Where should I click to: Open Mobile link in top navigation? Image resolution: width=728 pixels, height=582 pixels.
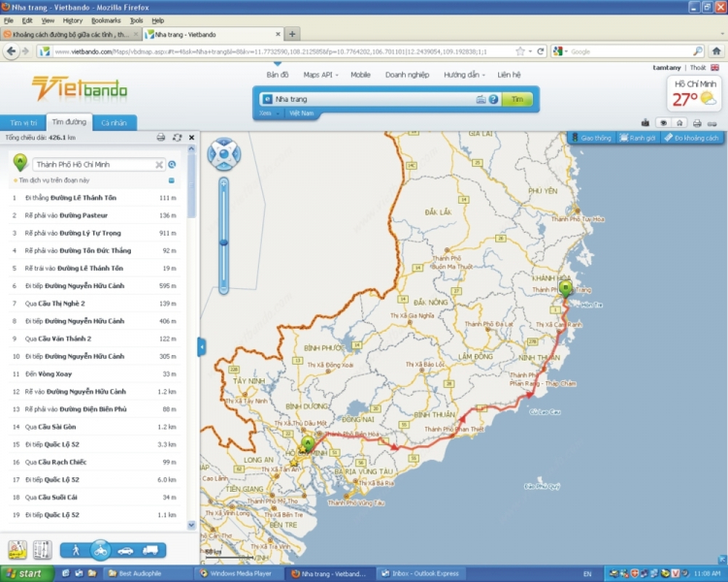click(x=360, y=75)
